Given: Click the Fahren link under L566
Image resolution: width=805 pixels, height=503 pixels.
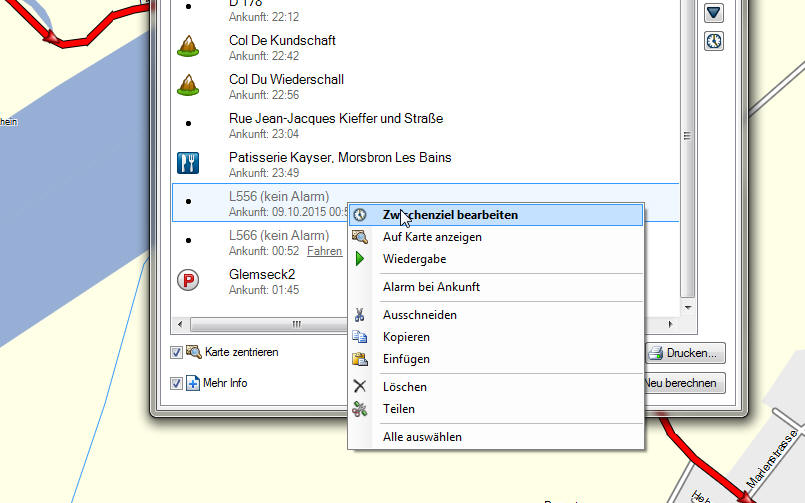Looking at the screenshot, I should tap(324, 251).
